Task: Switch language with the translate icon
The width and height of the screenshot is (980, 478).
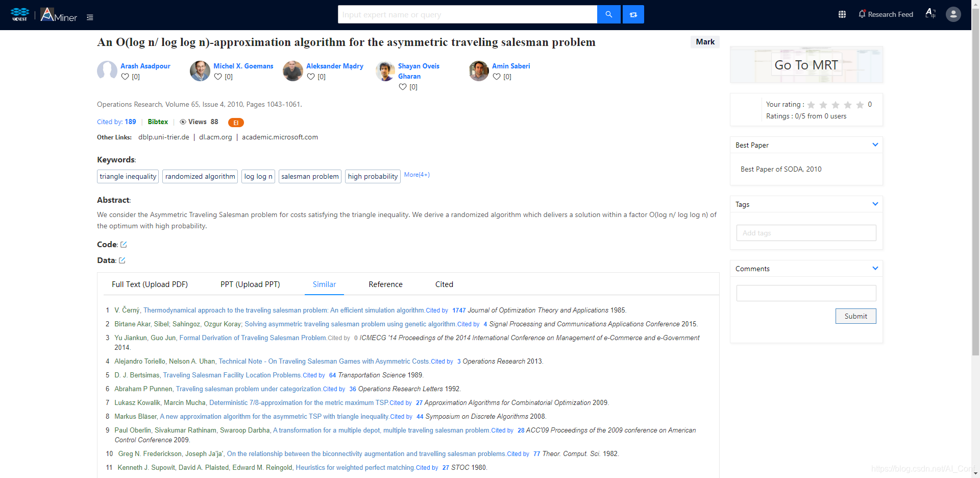Action: coord(930,14)
